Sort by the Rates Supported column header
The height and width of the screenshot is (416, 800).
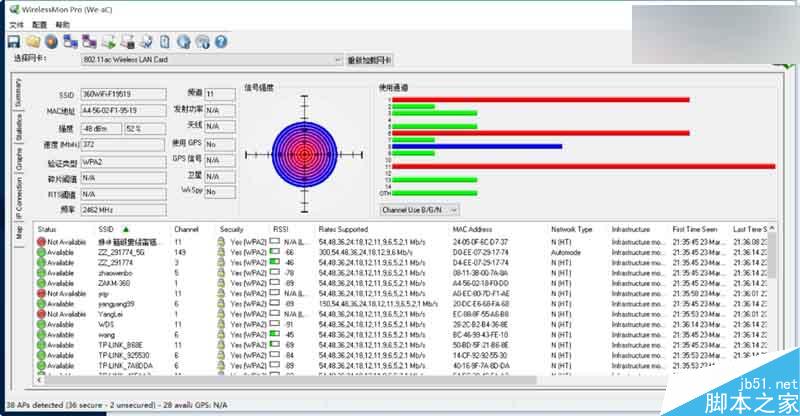click(x=343, y=229)
